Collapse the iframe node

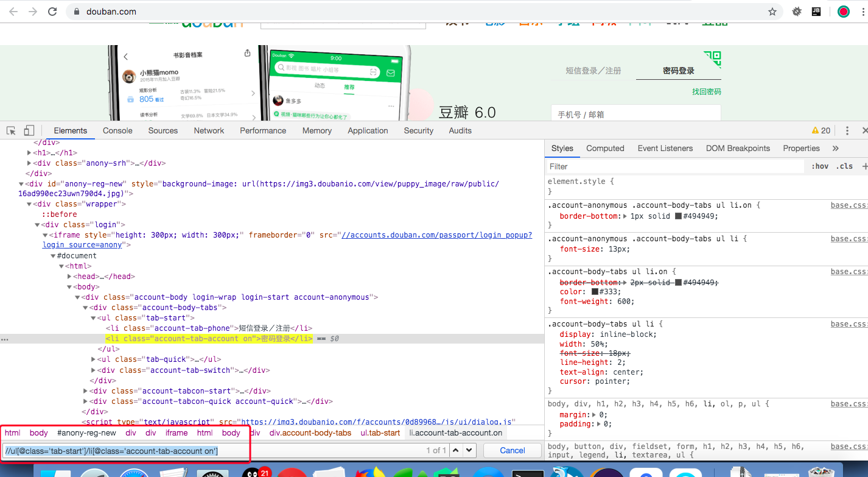[45, 235]
